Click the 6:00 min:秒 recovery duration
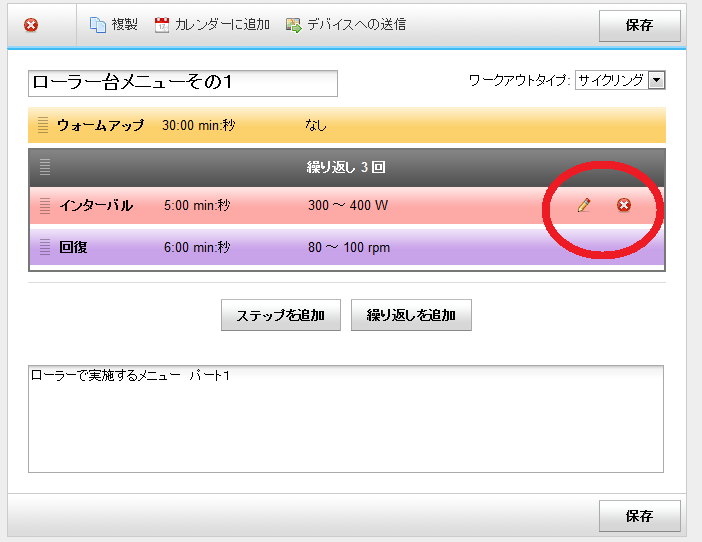This screenshot has width=702, height=542. click(197, 247)
